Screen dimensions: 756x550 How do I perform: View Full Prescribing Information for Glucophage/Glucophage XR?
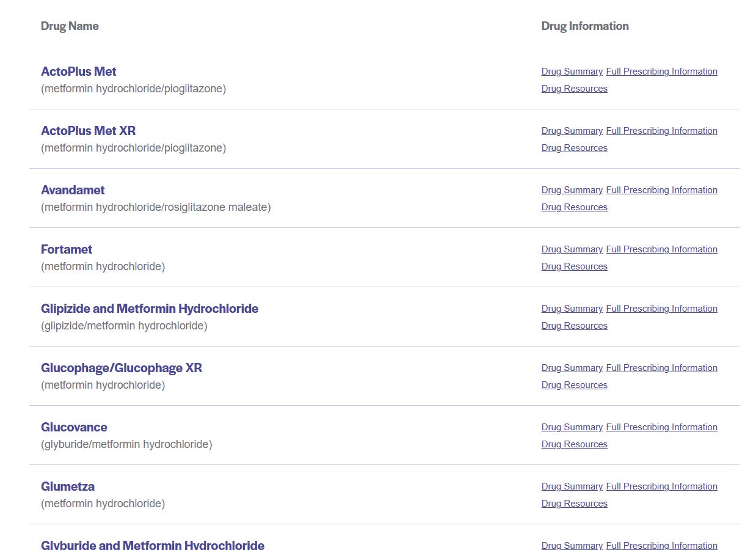[661, 368]
